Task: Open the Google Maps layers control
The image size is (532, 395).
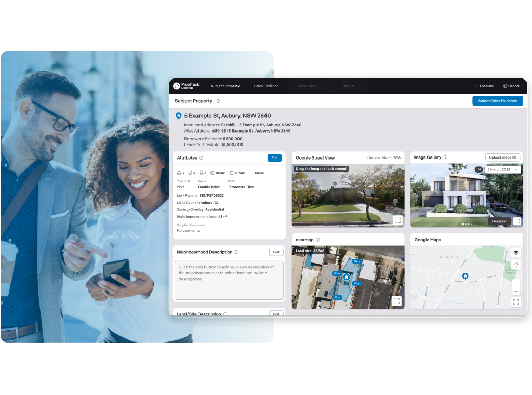Action: (x=516, y=253)
